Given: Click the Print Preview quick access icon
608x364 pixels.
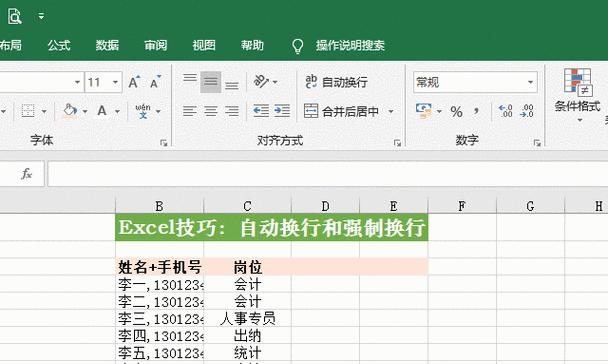Looking at the screenshot, I should click(15, 16).
